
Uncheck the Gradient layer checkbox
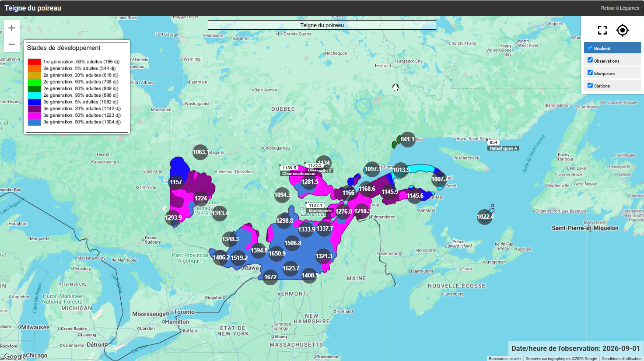click(x=590, y=48)
